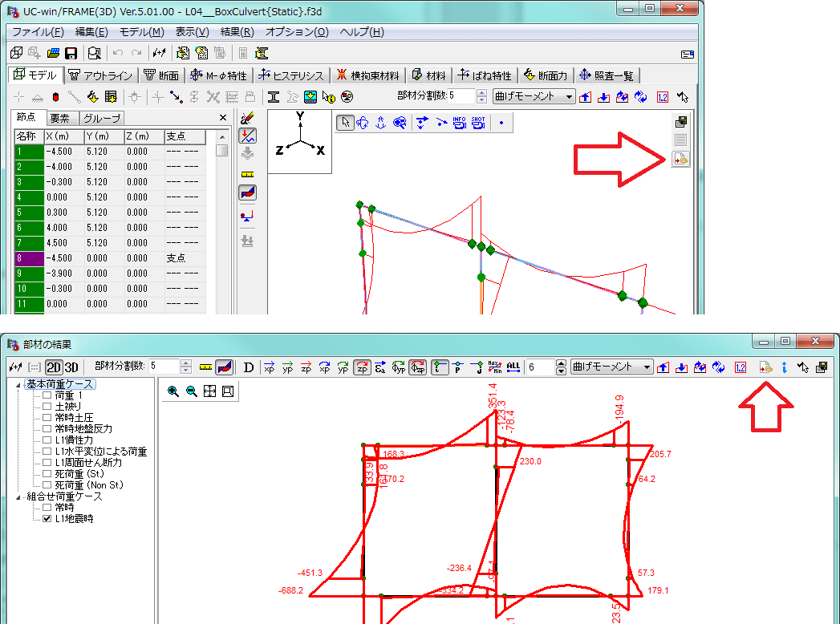The height and width of the screenshot is (624, 840).
Task: Switch to the M-φ特性 tab
Action: click(218, 75)
